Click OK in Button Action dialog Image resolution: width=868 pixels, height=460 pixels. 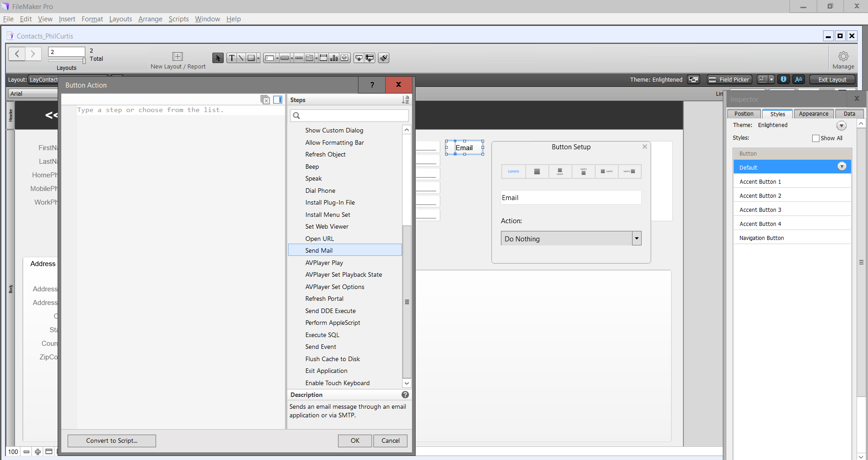point(355,440)
